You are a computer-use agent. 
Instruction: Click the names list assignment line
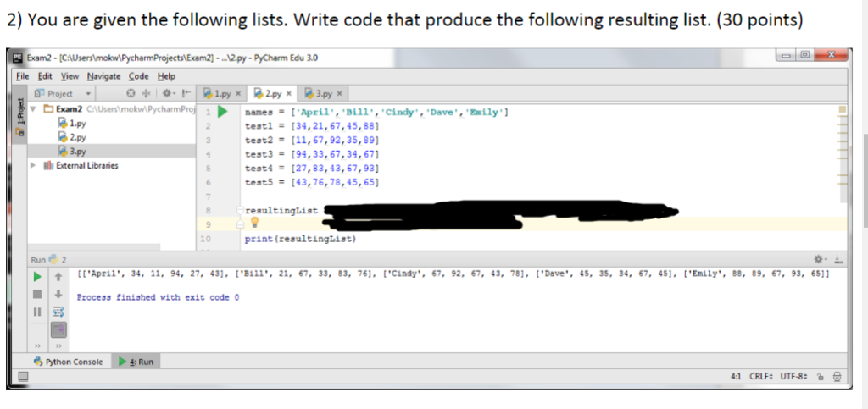pyautogui.click(x=376, y=113)
